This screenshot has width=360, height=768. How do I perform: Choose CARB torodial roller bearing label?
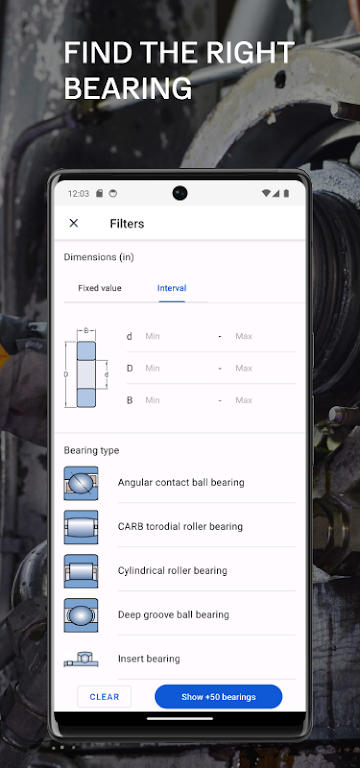180,527
